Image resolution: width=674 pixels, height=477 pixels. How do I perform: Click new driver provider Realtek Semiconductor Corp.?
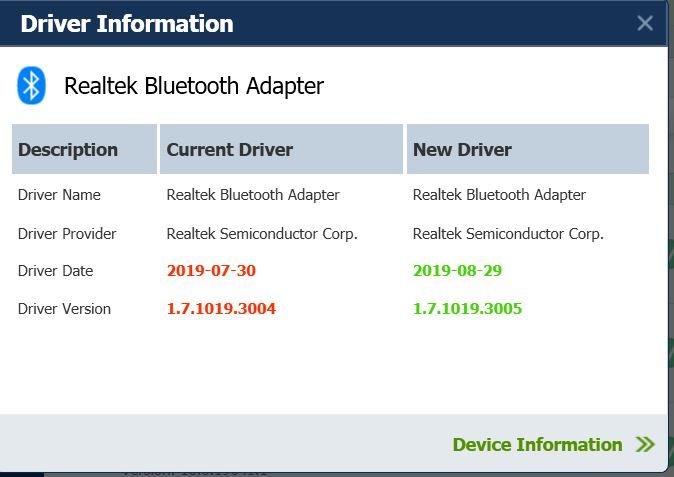pyautogui.click(x=508, y=234)
